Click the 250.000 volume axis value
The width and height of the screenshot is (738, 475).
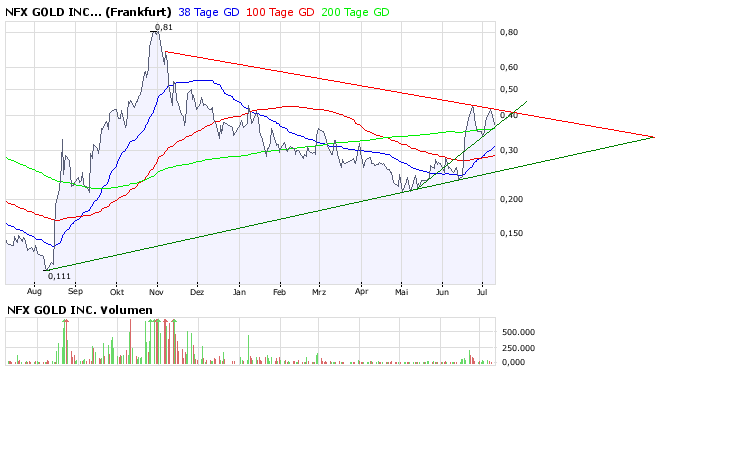pos(518,348)
